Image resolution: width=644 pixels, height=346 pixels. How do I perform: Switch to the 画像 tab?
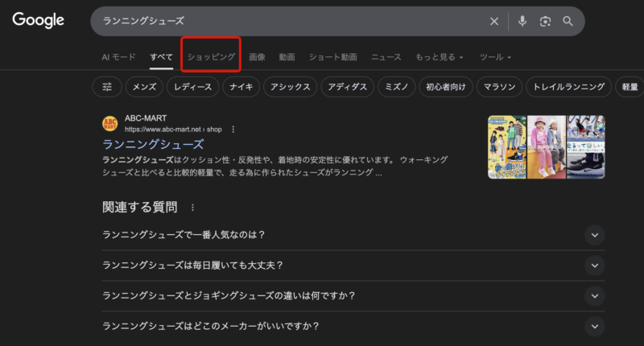point(257,57)
